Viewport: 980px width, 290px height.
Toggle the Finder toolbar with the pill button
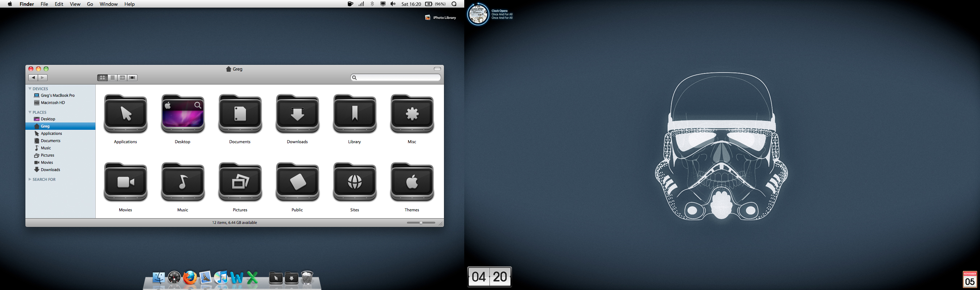point(437,69)
